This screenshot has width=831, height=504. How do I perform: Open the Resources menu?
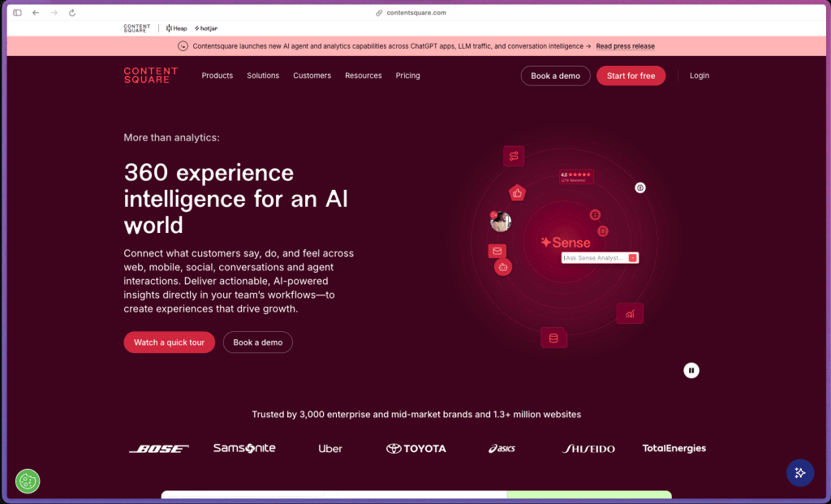tap(363, 75)
